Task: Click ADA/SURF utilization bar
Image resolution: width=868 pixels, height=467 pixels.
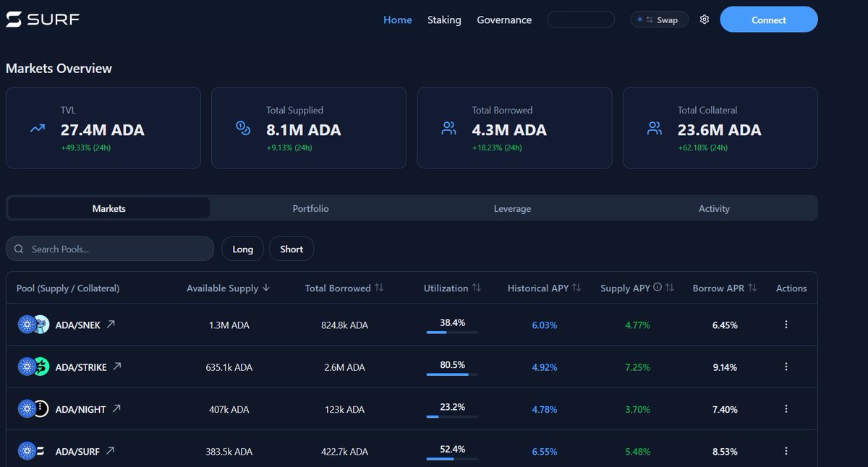Action: pyautogui.click(x=452, y=458)
